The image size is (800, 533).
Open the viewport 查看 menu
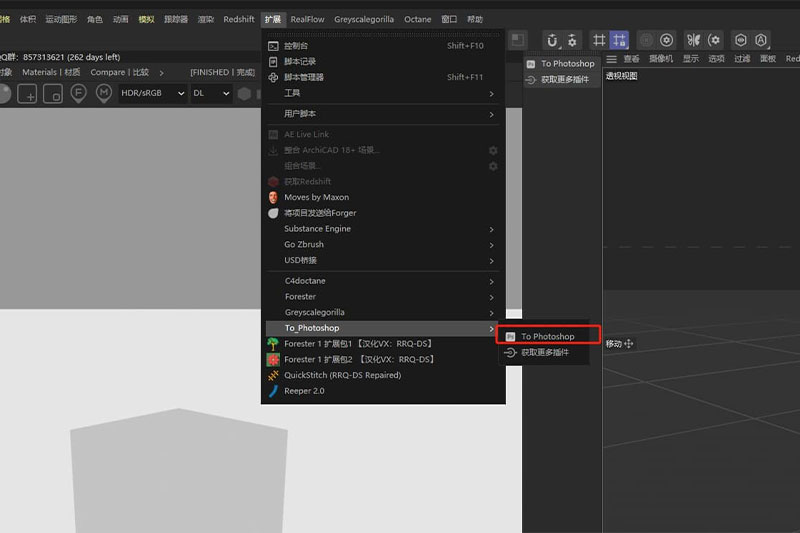point(632,59)
